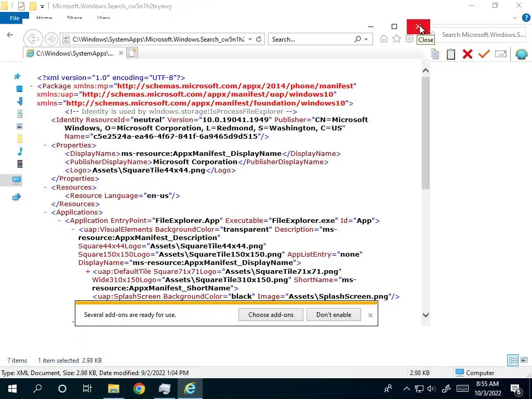Click the Rename icon in File Explorer toolbar

click(501, 54)
